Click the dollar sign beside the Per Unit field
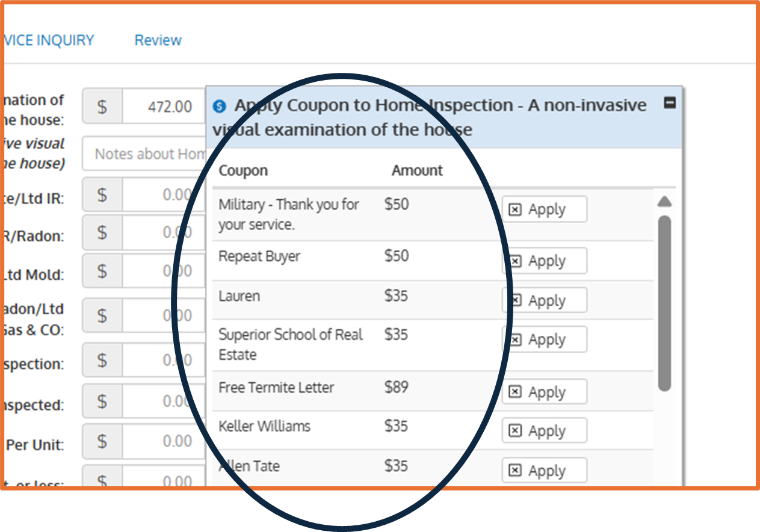760x532 pixels. coord(102,441)
